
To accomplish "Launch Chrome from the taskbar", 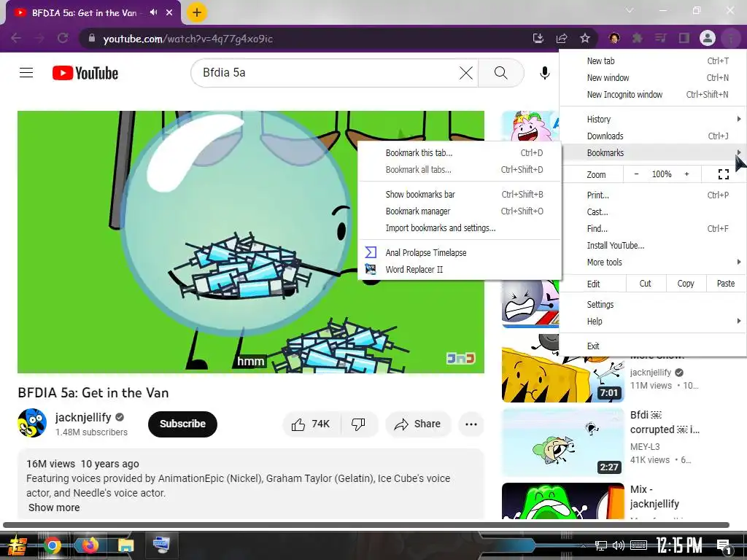I will click(x=52, y=545).
